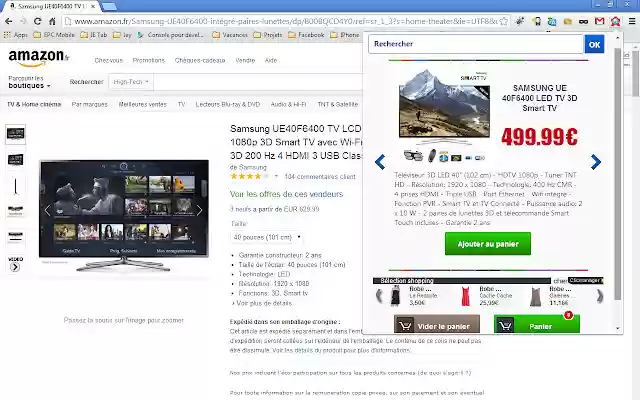Open the 104 commentaires client link
This screenshot has height=400, width=640.
click(x=320, y=177)
